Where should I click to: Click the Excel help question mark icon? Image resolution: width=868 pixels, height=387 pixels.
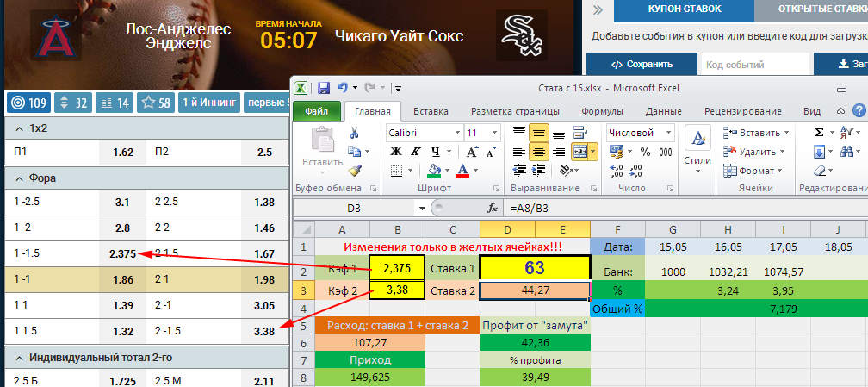(x=859, y=110)
